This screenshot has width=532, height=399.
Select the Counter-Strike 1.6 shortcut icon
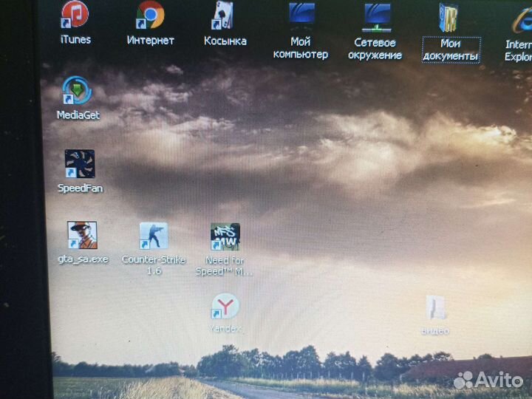tap(154, 236)
